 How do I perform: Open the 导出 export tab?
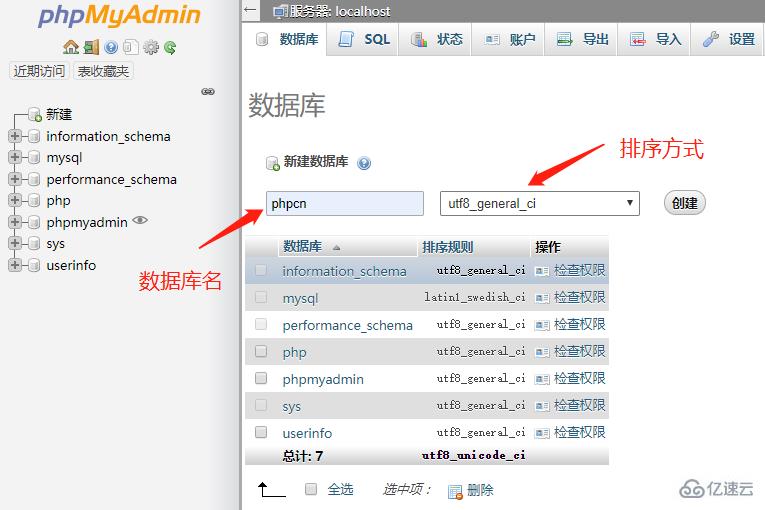581,39
